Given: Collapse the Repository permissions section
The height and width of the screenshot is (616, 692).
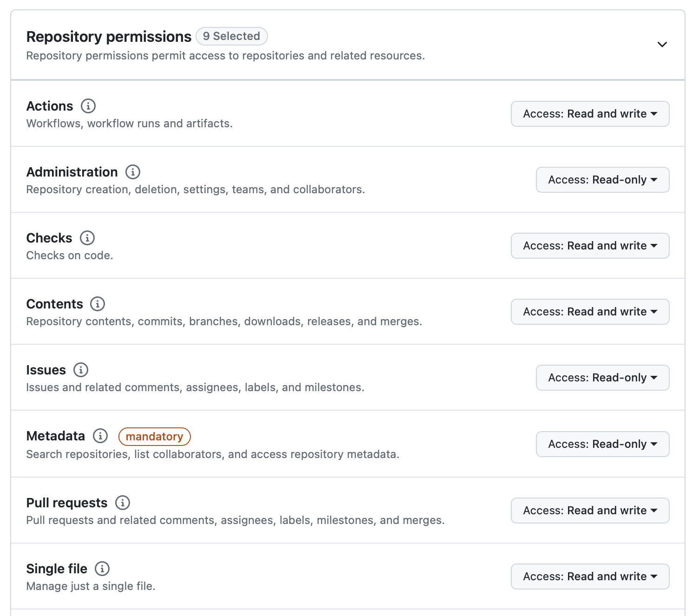Looking at the screenshot, I should tap(662, 45).
